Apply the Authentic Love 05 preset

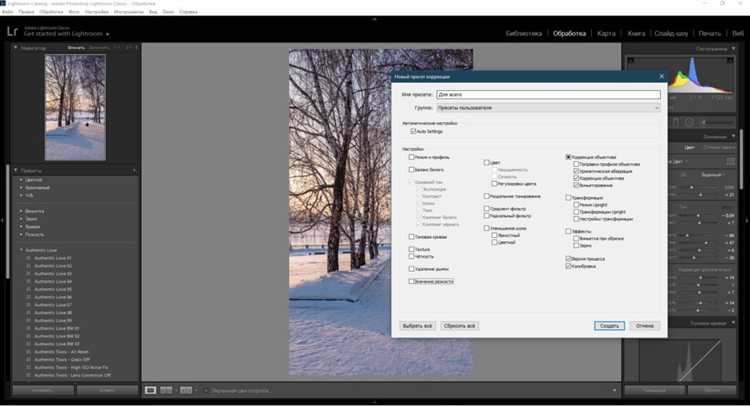tap(53, 289)
